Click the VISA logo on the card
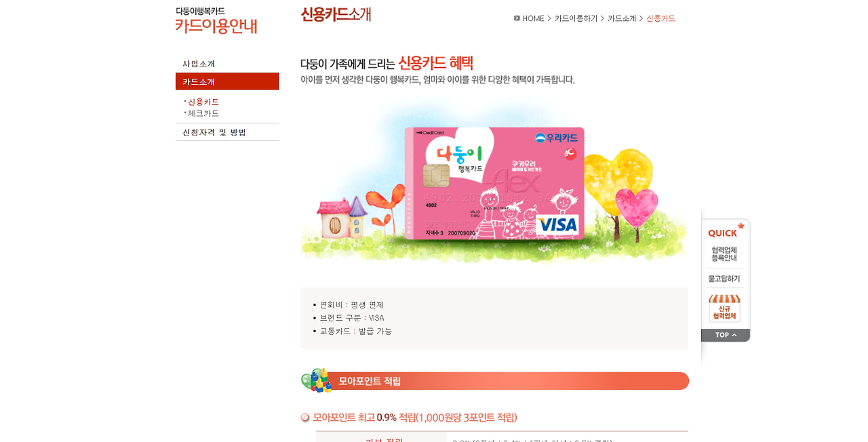 click(557, 224)
